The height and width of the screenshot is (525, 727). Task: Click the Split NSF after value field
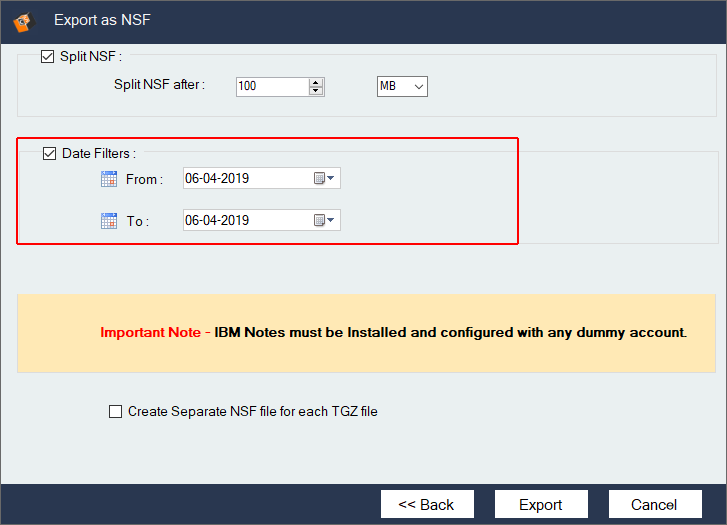pyautogui.click(x=270, y=87)
